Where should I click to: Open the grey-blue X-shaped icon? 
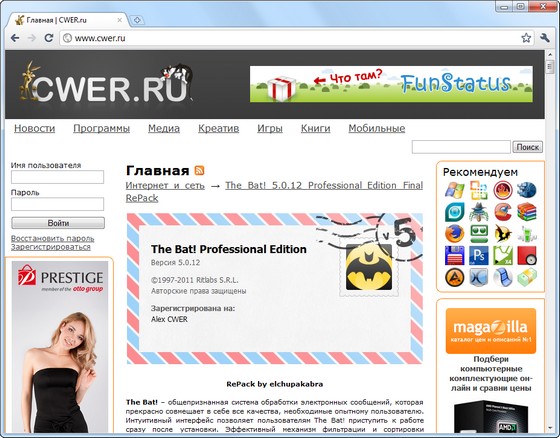pyautogui.click(x=479, y=277)
